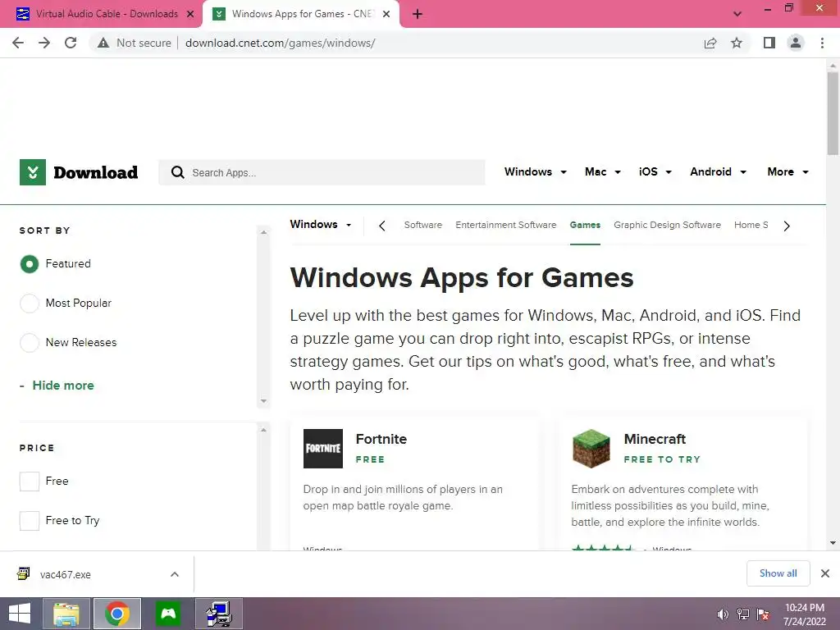Check the Free price filter
Viewport: 840px width, 630px height.
click(30, 481)
